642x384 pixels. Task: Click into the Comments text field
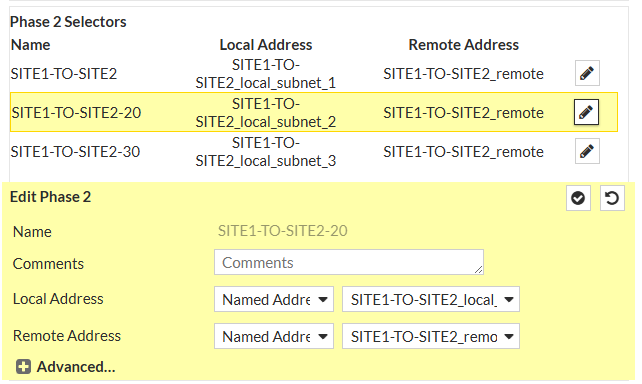[x=349, y=262]
